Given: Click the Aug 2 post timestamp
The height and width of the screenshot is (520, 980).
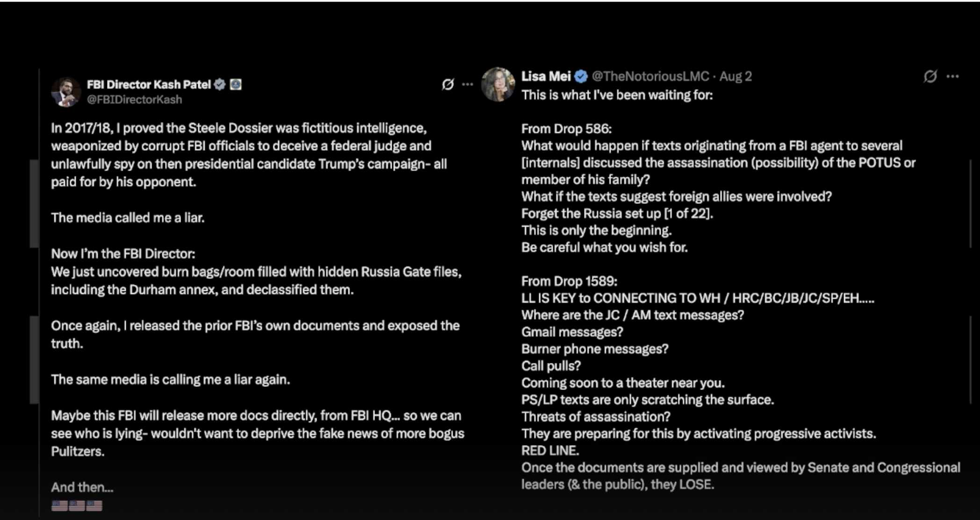Looking at the screenshot, I should 735,76.
